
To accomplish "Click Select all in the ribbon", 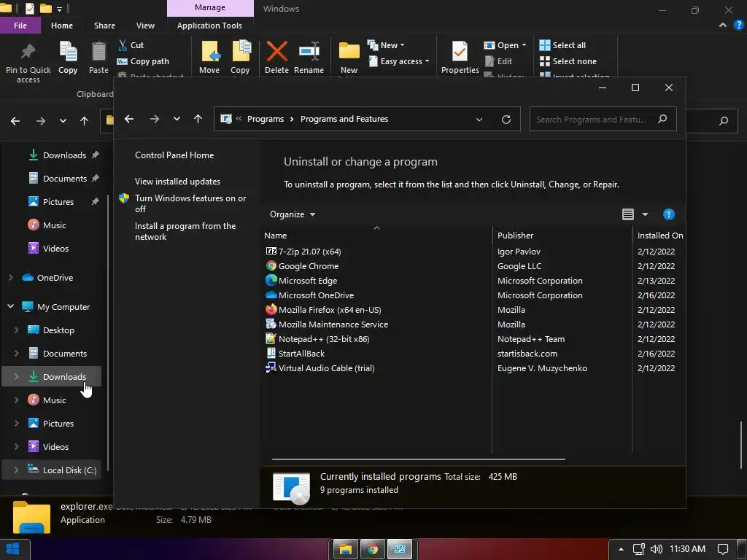I will [x=562, y=45].
